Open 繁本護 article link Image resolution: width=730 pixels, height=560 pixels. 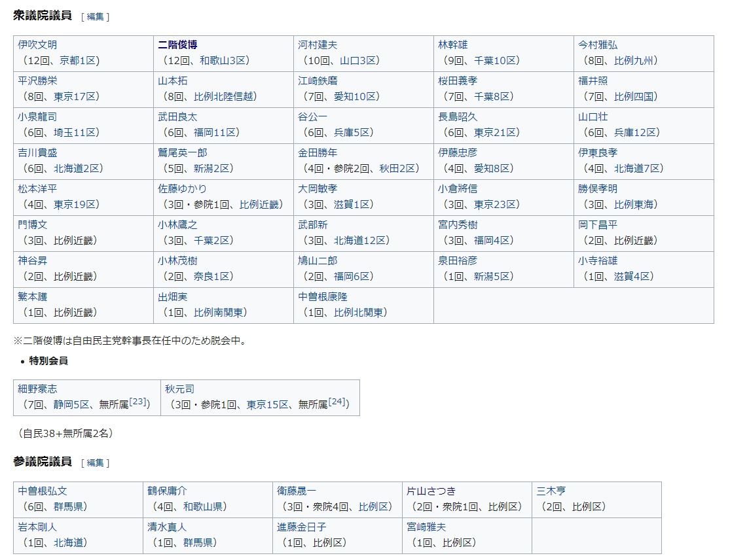[x=33, y=297]
